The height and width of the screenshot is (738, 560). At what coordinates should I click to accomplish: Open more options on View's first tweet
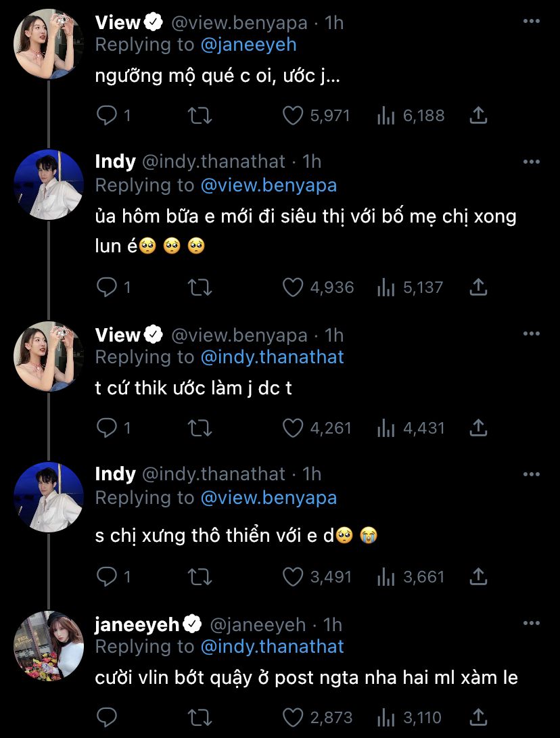click(532, 23)
